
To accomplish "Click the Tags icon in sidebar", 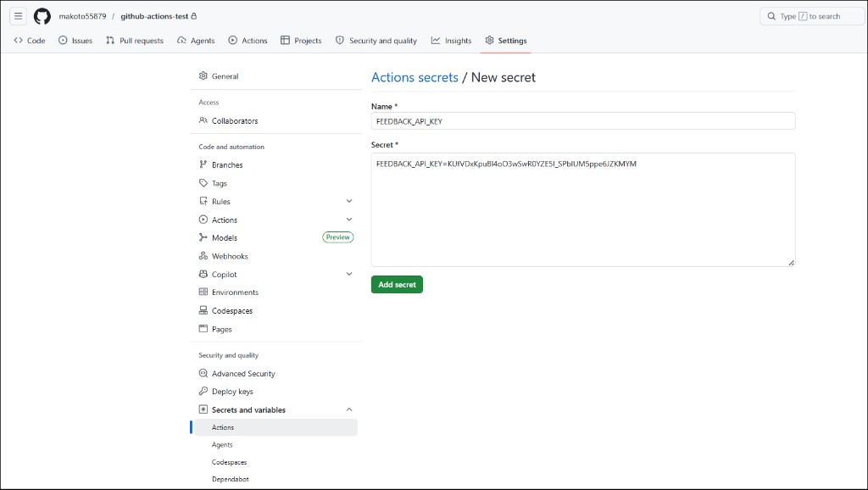I will 203,183.
